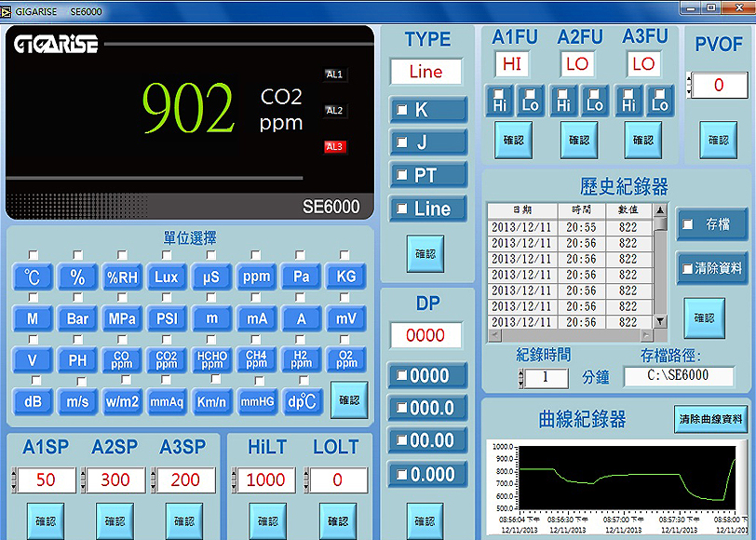756x540 pixels.
Task: Click the 紀錄時間 minutes stepper arrows
Action: (520, 379)
